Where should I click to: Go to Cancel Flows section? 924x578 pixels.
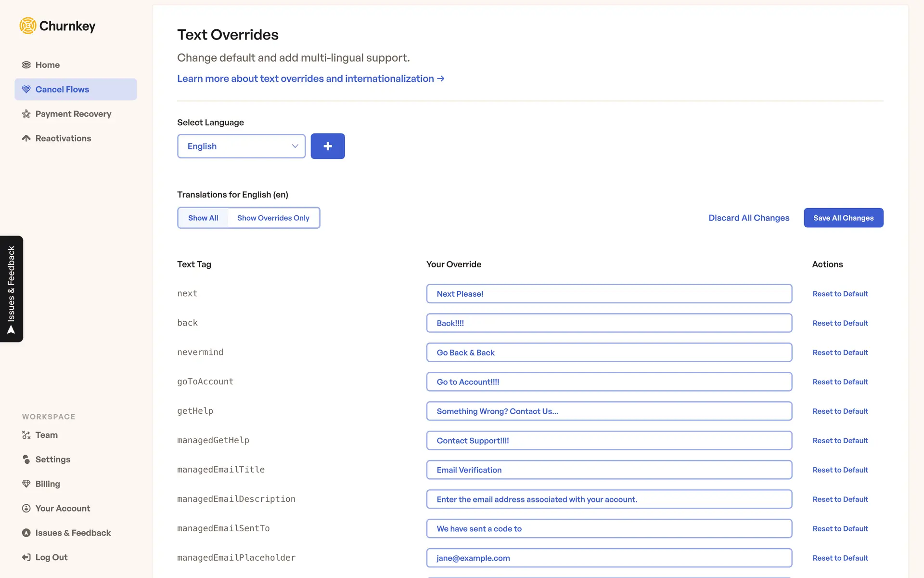(62, 90)
